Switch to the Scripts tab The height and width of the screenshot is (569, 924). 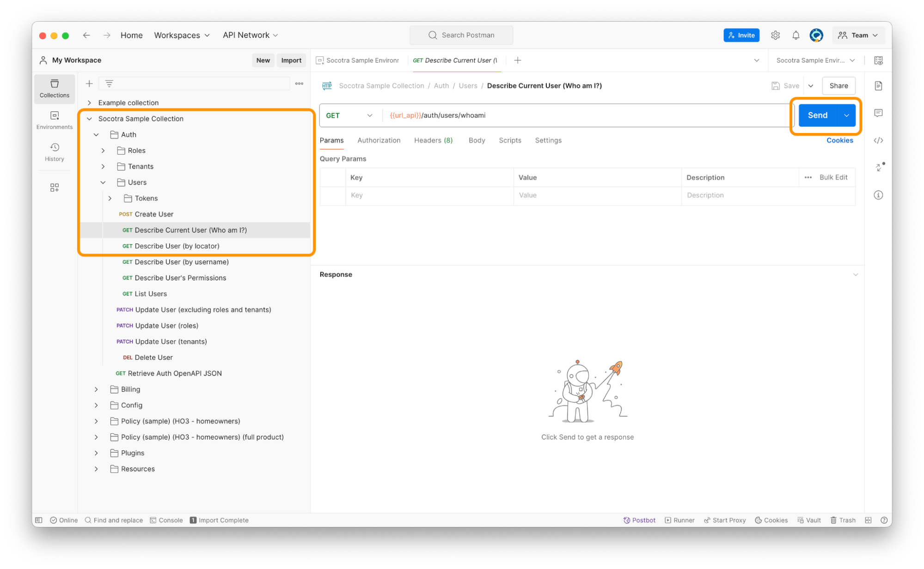click(510, 140)
